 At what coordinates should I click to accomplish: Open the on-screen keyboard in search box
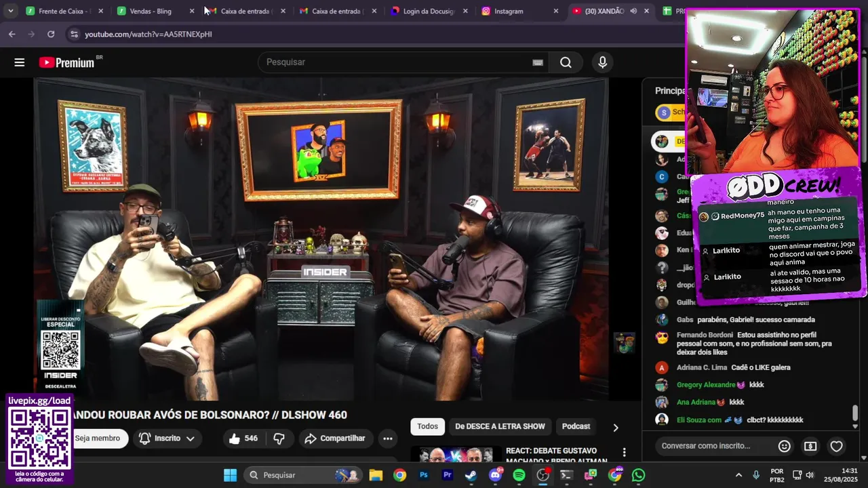(538, 62)
